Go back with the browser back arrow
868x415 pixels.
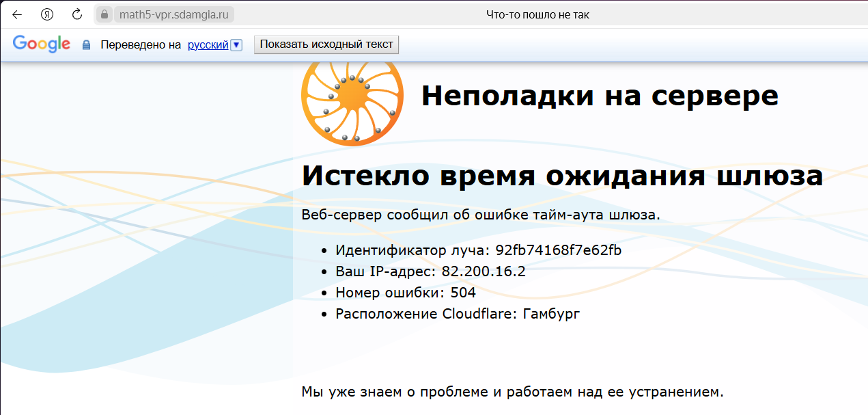[18, 14]
